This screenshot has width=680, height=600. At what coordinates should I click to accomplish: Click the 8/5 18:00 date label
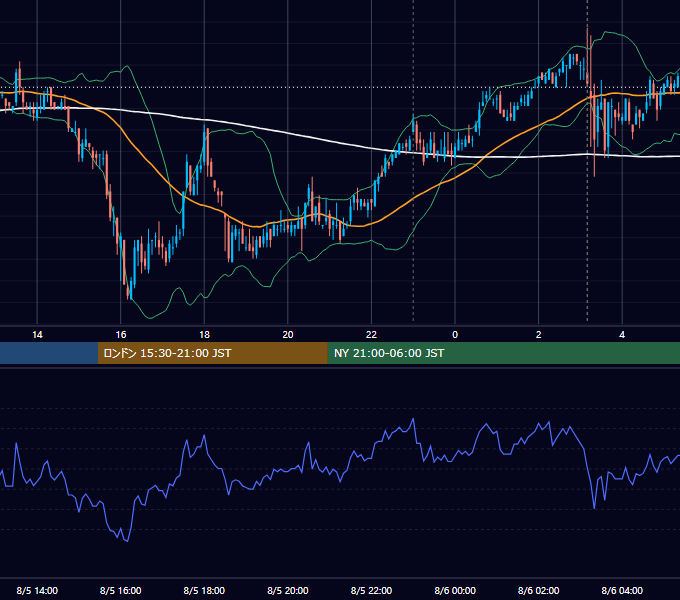tap(204, 590)
